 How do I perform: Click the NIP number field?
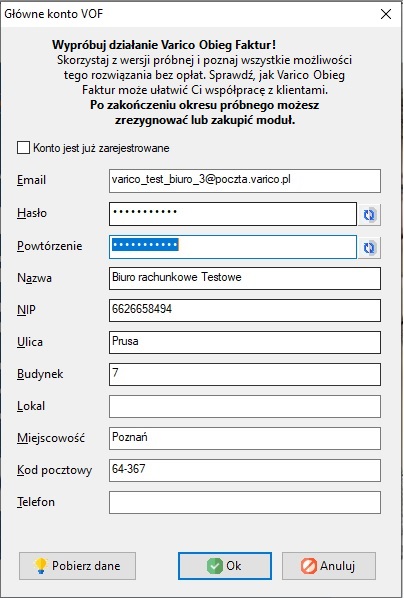pyautogui.click(x=245, y=310)
